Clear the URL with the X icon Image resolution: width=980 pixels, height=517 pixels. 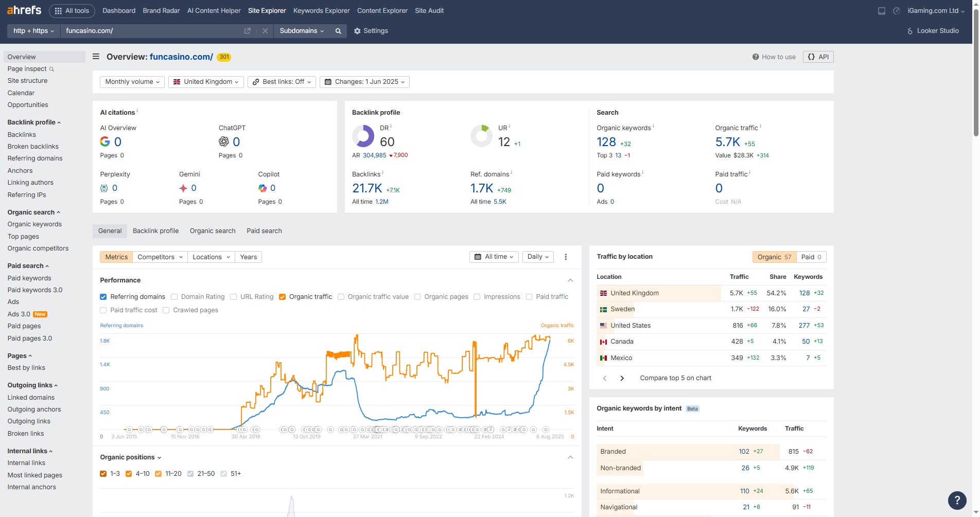coord(265,31)
